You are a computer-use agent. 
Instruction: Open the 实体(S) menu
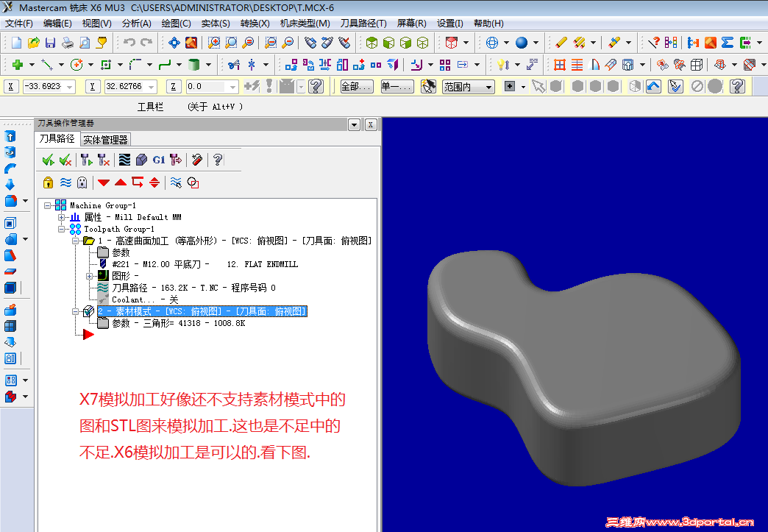pyautogui.click(x=216, y=24)
